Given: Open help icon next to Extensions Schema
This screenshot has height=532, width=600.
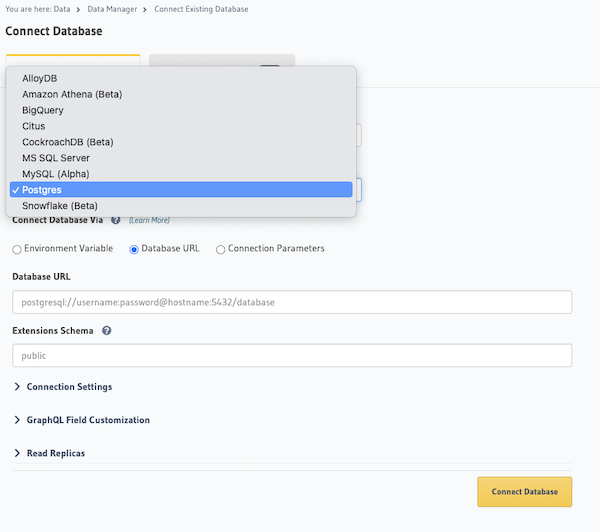Looking at the screenshot, I should click(107, 331).
